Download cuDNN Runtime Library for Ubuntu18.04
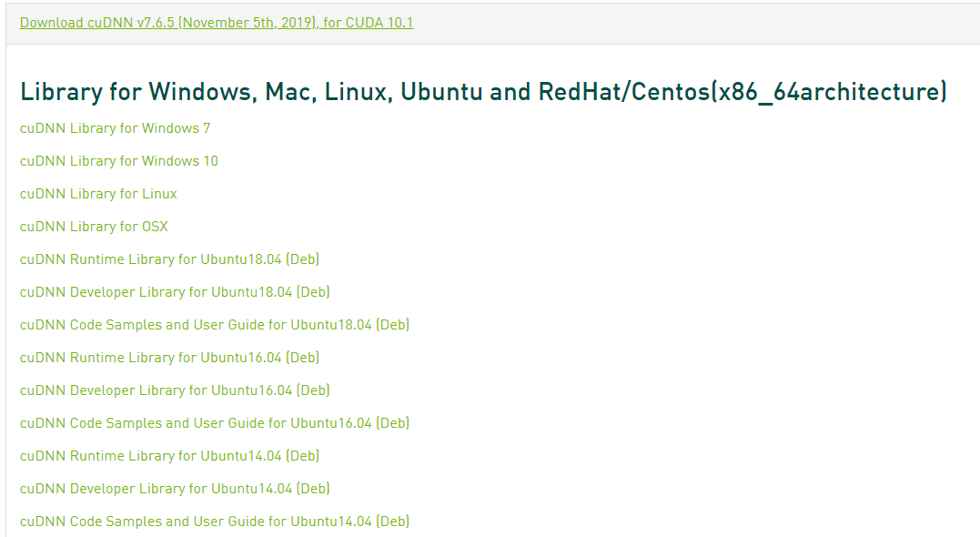 [169, 259]
